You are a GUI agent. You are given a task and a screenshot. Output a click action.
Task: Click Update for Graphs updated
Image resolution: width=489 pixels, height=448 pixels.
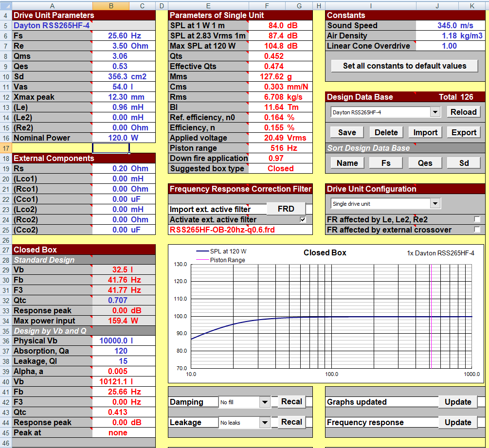point(458,402)
